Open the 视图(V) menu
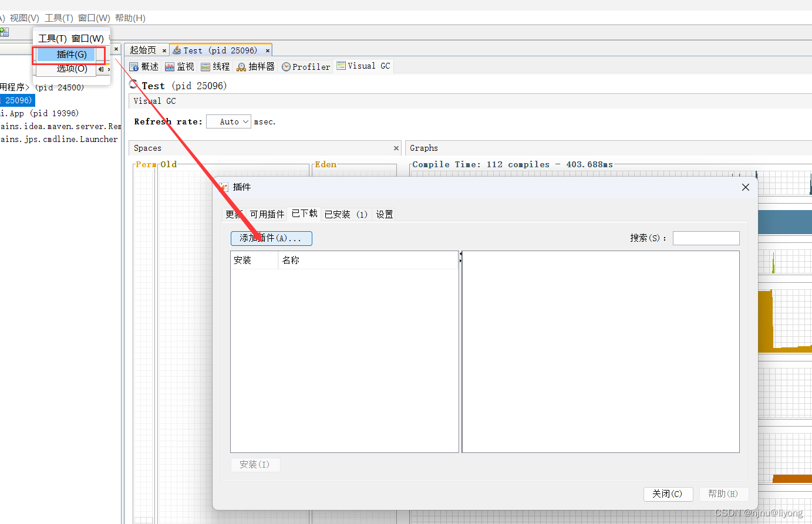 pyautogui.click(x=25, y=18)
